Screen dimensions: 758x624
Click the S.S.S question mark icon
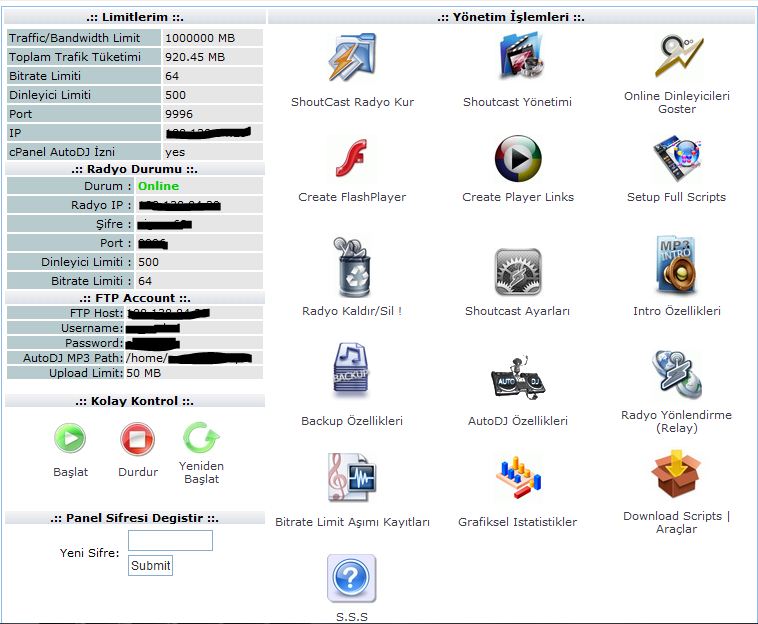click(351, 578)
